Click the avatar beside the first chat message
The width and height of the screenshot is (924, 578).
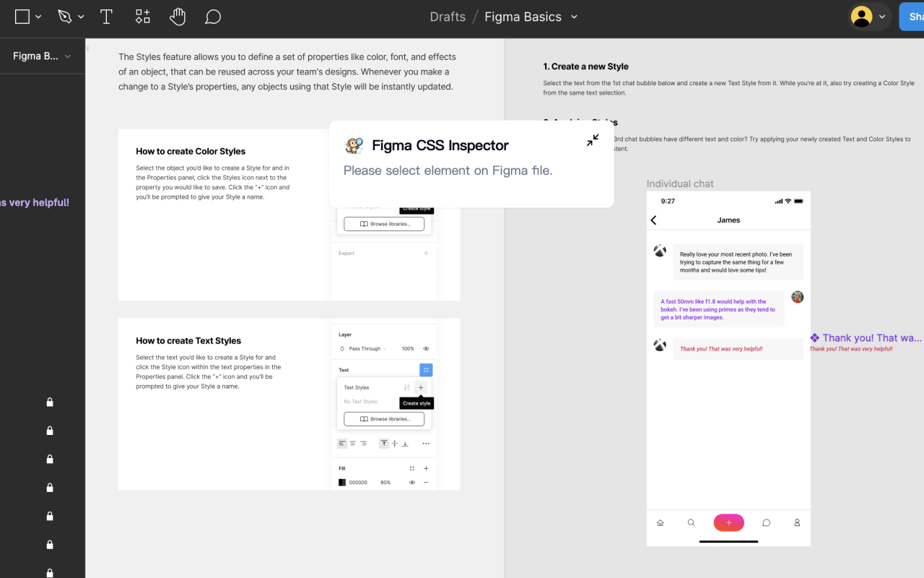point(660,251)
